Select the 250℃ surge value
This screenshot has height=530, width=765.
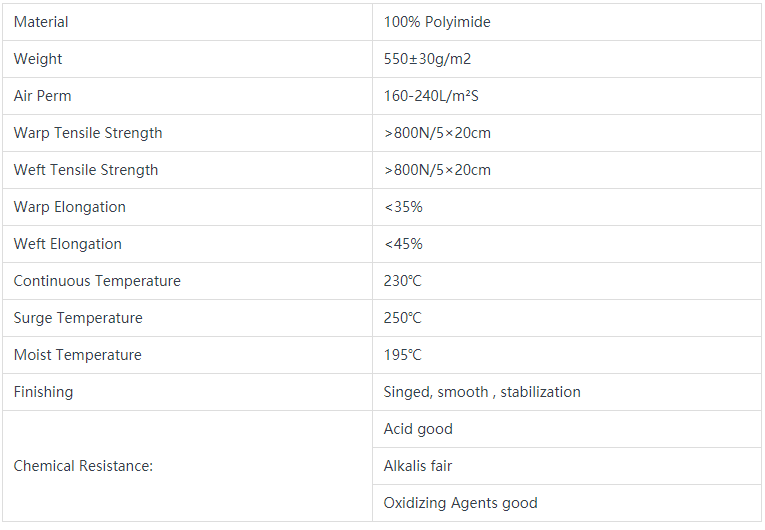[402, 318]
